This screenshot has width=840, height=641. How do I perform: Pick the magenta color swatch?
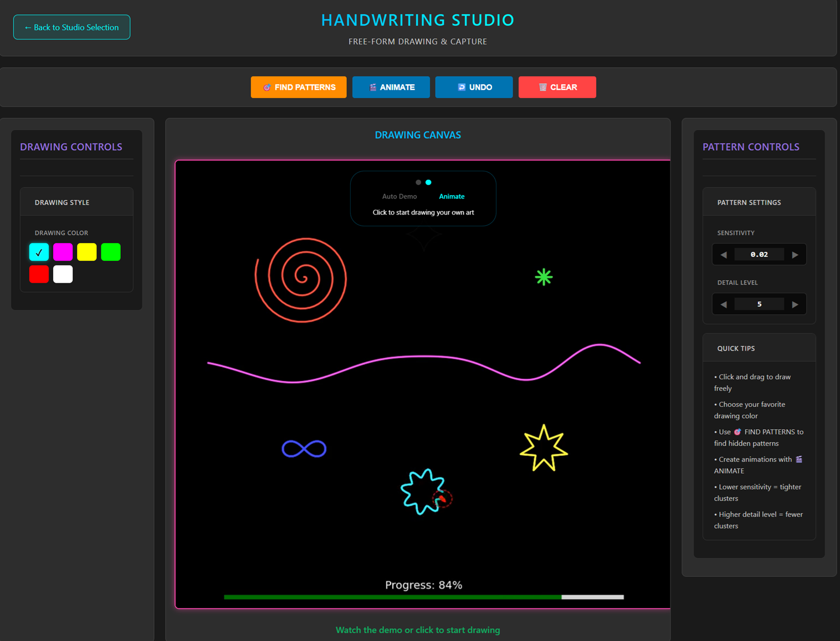[x=63, y=252]
